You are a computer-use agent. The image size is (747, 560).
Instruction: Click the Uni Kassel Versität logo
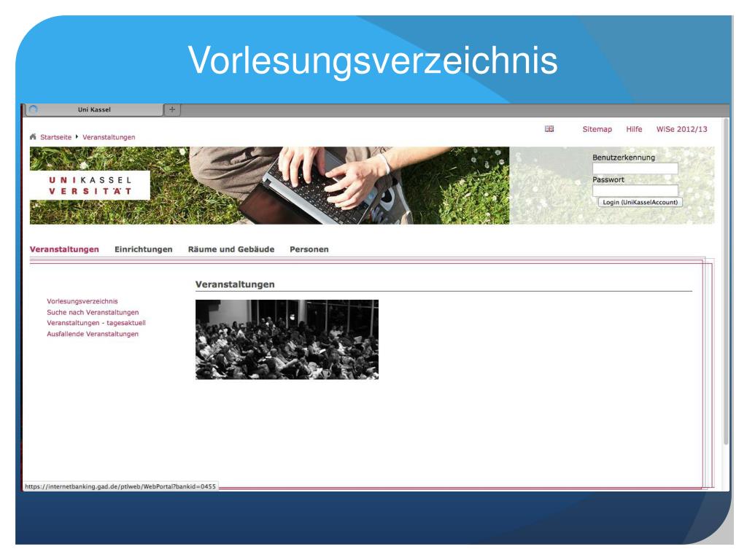coord(90,186)
